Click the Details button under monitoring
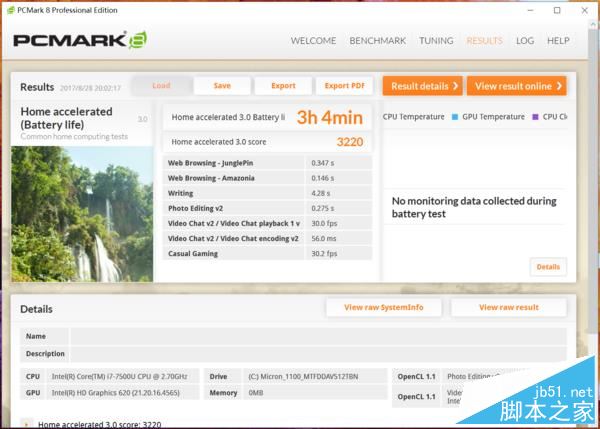The image size is (600, 429). tap(548, 267)
